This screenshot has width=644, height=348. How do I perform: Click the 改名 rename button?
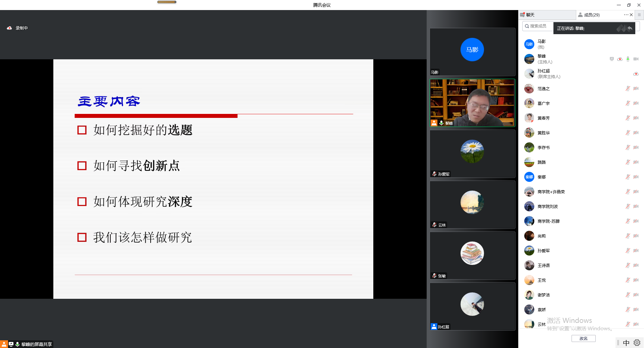tap(583, 338)
